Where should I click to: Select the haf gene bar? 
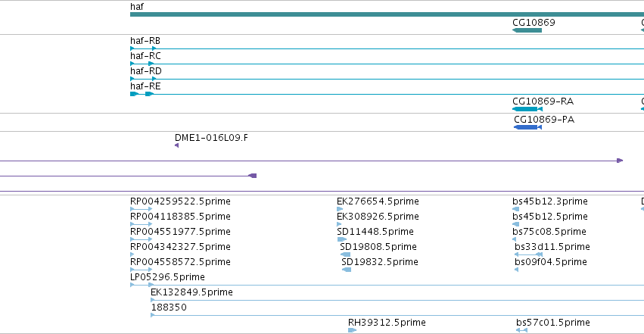click(387, 14)
